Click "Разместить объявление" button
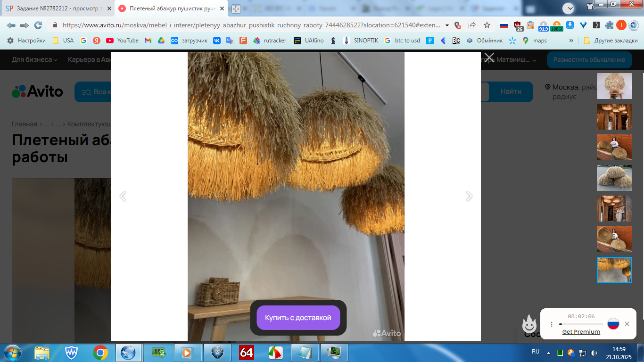This screenshot has width=644, height=362. (x=589, y=60)
